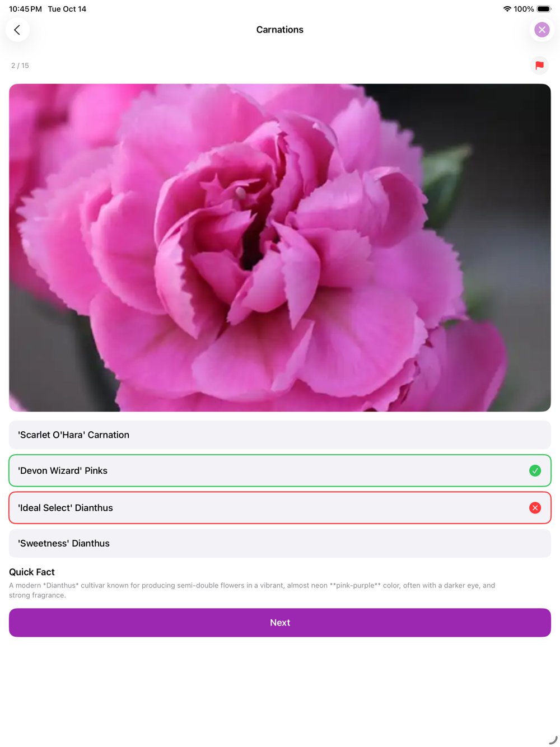Advance with the purple Next button

[280, 623]
